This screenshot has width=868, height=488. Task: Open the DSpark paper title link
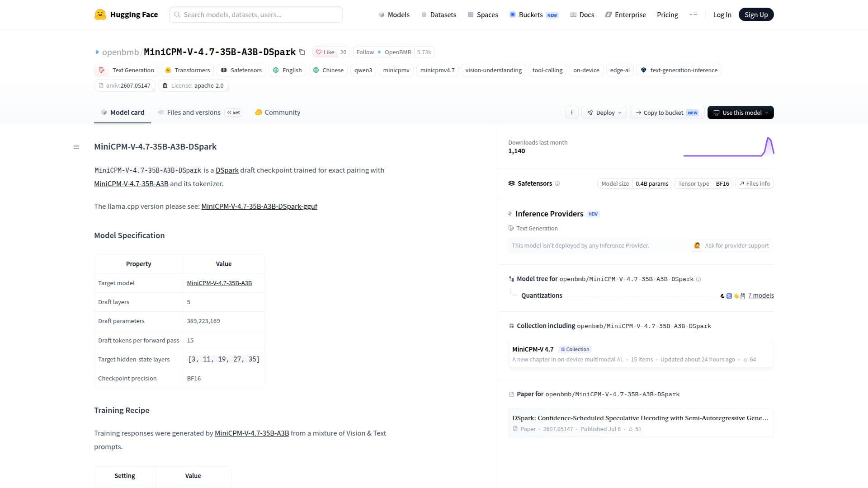[x=640, y=418]
